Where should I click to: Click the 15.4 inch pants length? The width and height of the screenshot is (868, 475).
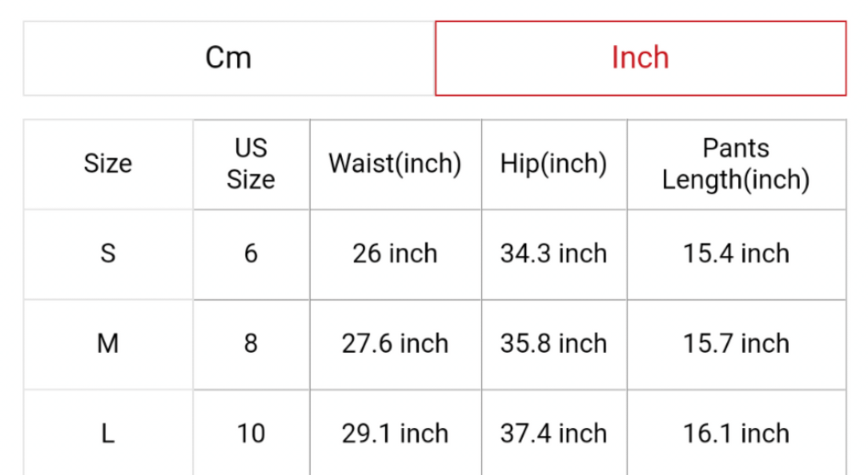point(736,253)
